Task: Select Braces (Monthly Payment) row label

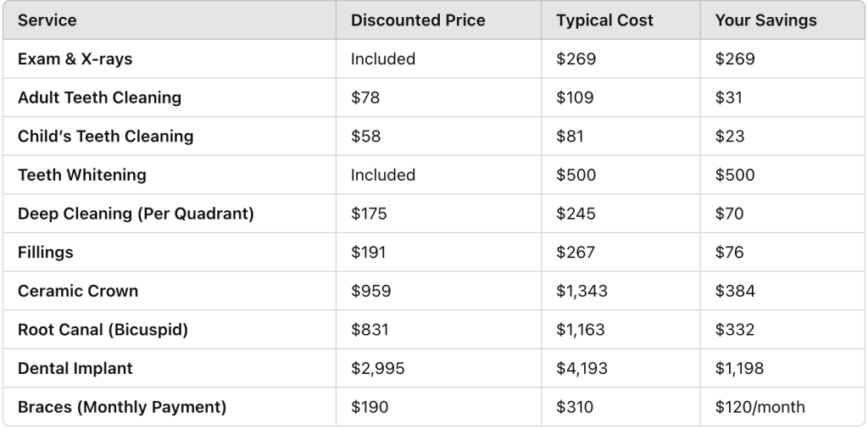Action: pyautogui.click(x=122, y=408)
